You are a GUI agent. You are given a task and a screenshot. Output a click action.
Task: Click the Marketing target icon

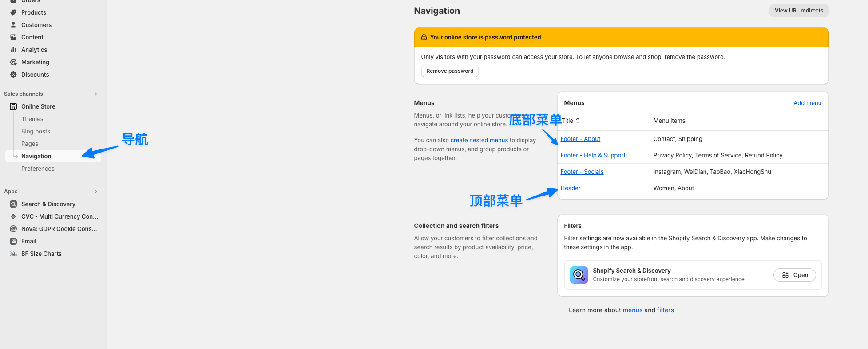click(13, 62)
